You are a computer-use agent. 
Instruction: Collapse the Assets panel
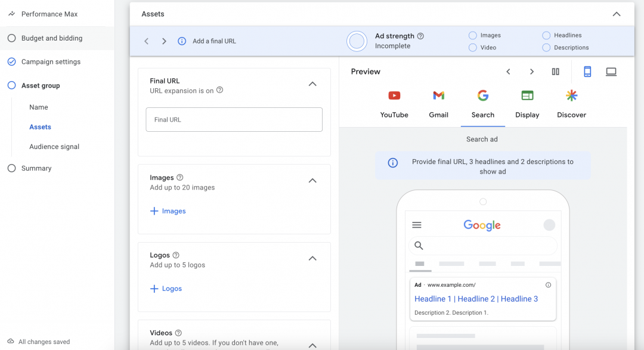(617, 14)
